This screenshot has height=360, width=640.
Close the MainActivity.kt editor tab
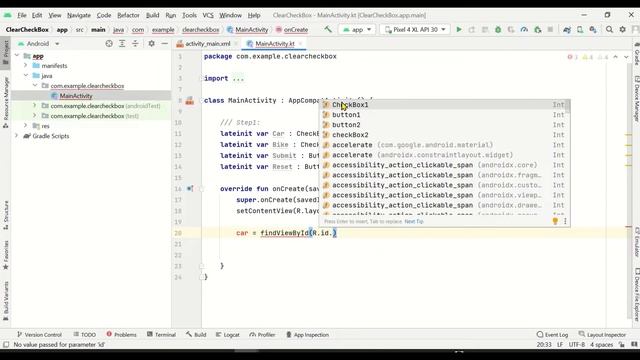(300, 44)
